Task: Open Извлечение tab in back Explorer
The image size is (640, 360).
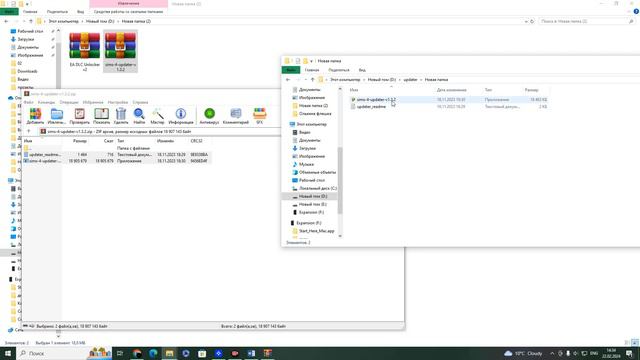Action: 128,4
